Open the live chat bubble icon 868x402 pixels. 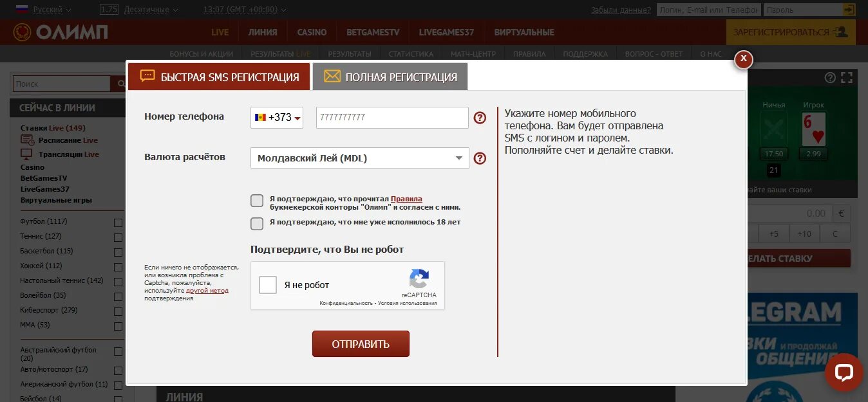tap(843, 373)
